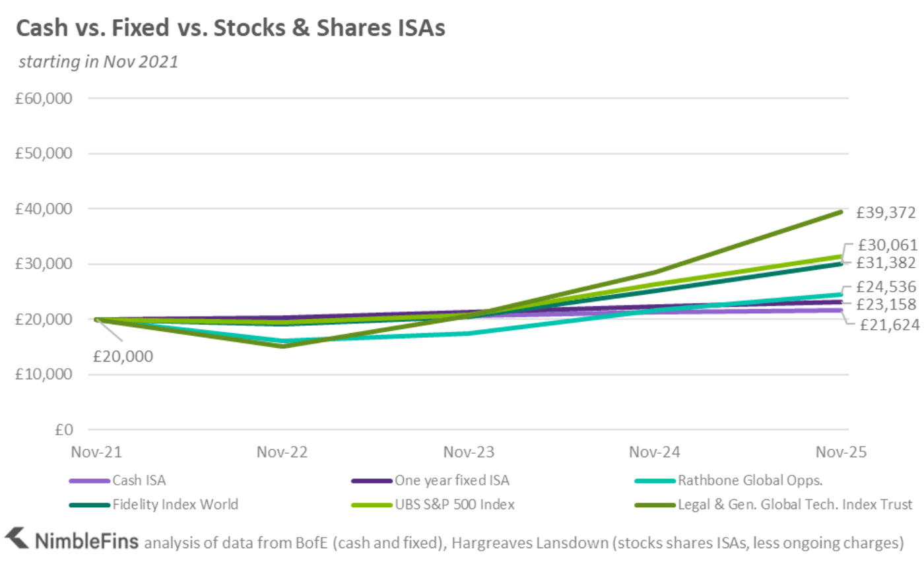The width and height of the screenshot is (924, 562).
Task: Click the Cash ISA legend label
Action: pos(139,481)
